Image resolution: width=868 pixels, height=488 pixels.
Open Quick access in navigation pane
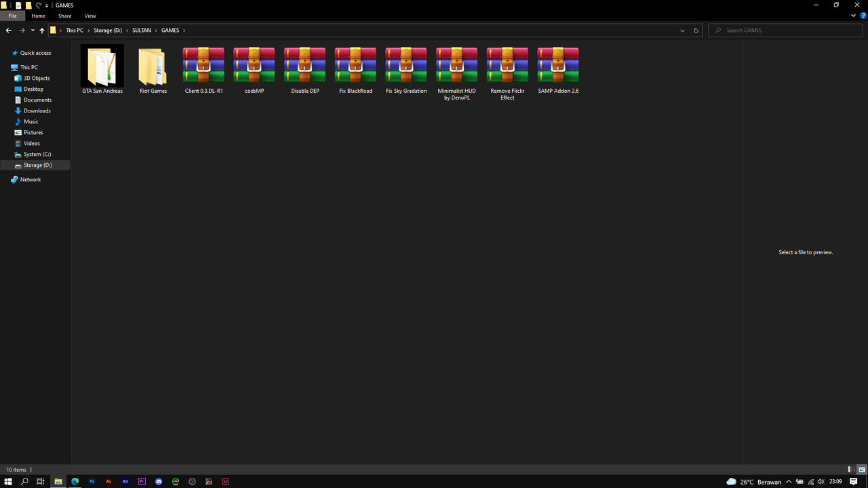(35, 53)
